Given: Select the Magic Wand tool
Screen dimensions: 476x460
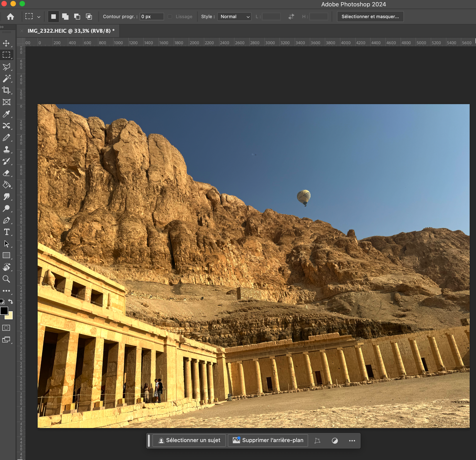Looking at the screenshot, I should 6,78.
